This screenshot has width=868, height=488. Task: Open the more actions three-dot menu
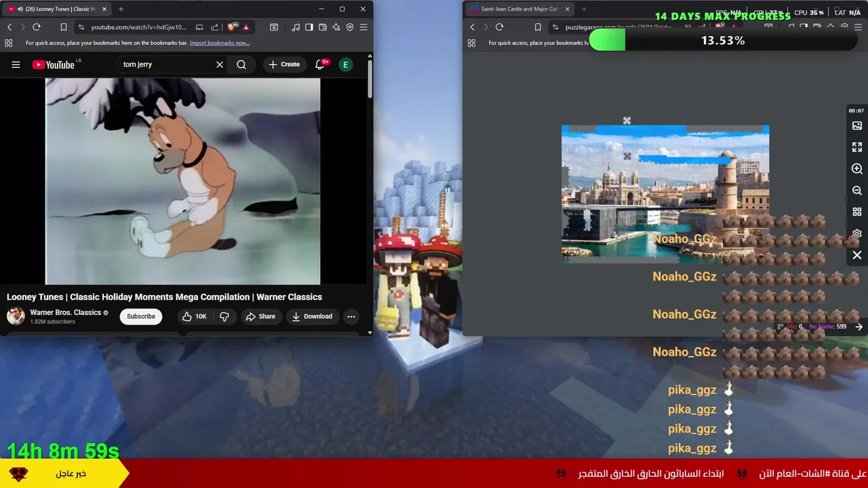point(351,317)
